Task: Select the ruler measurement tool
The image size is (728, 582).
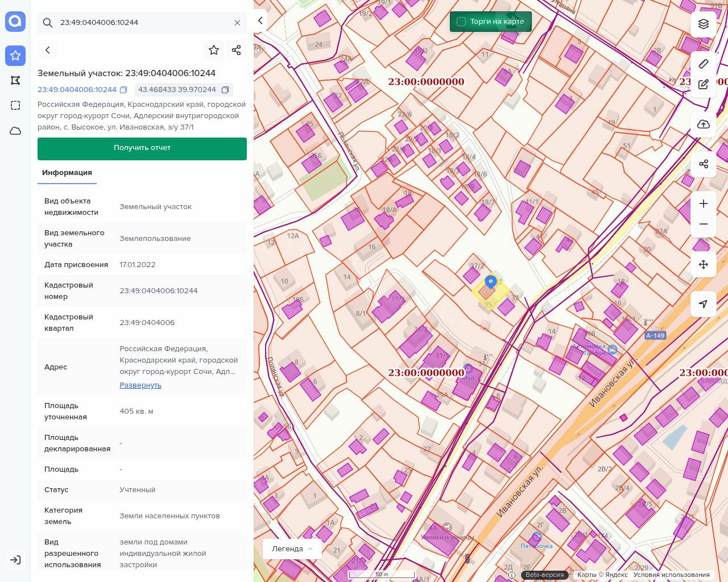Action: (x=704, y=64)
